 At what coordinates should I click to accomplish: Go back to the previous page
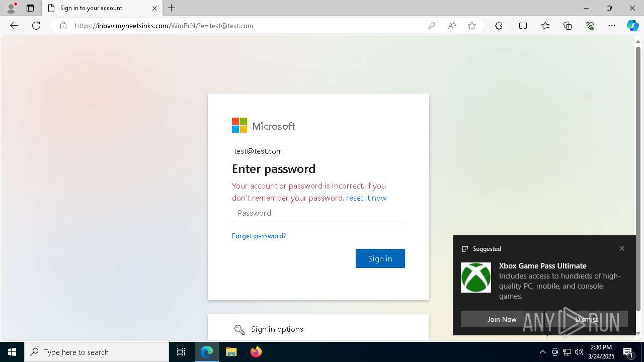tap(14, 26)
